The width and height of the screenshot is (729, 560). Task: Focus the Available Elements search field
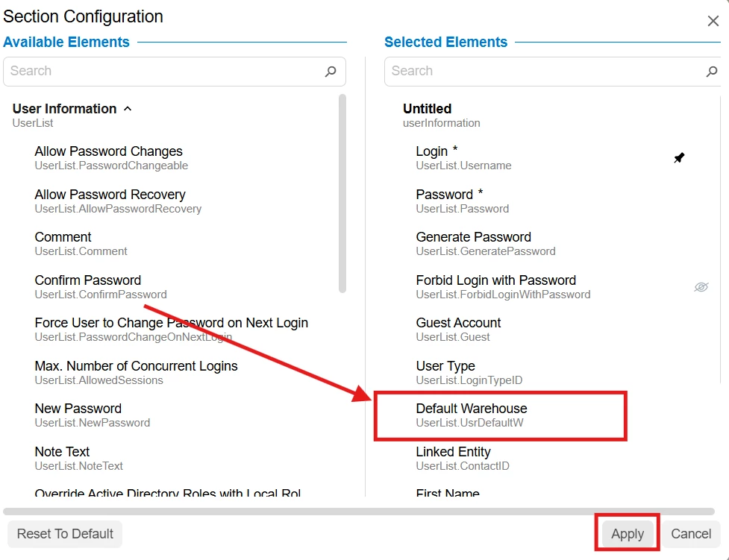tap(175, 72)
